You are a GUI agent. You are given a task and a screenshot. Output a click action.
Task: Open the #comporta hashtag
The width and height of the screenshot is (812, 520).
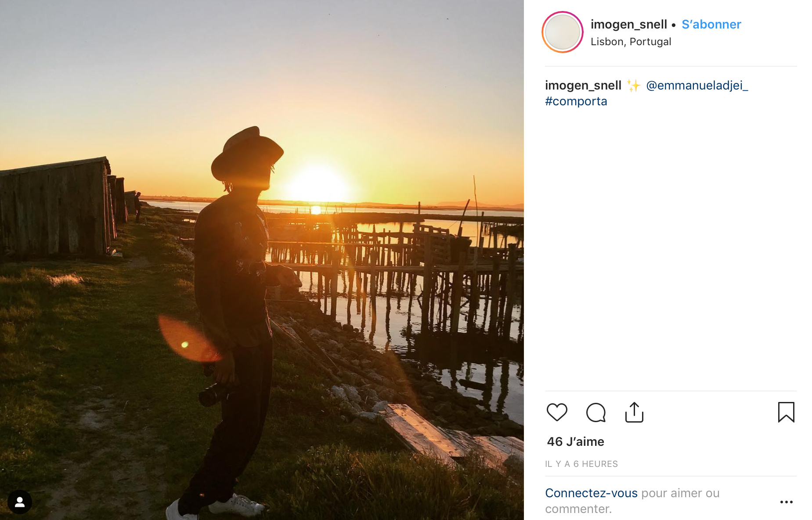pos(576,101)
